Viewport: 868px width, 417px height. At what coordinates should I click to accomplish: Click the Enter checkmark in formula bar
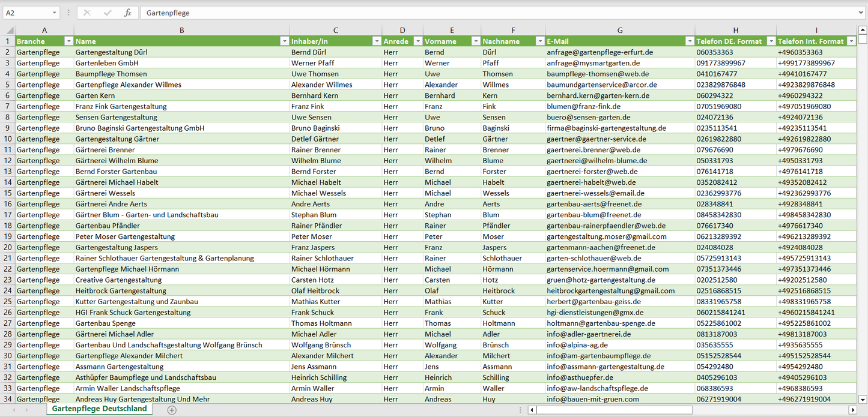(x=108, y=13)
